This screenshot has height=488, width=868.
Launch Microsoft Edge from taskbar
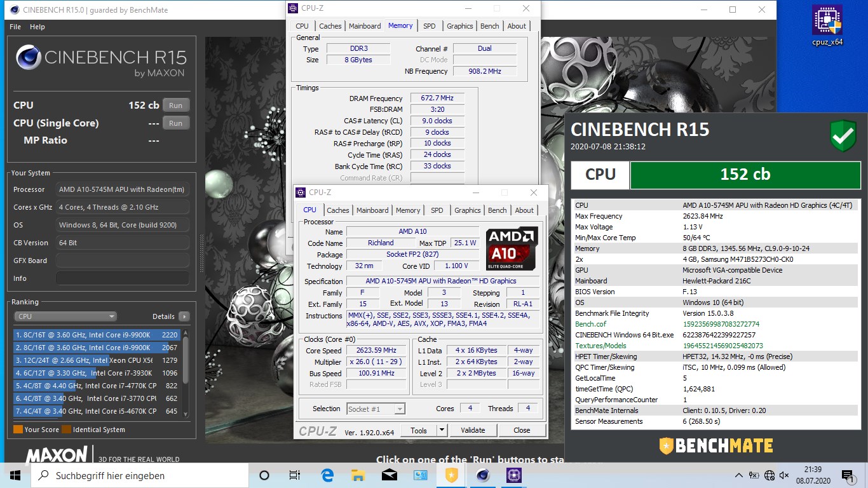(327, 475)
